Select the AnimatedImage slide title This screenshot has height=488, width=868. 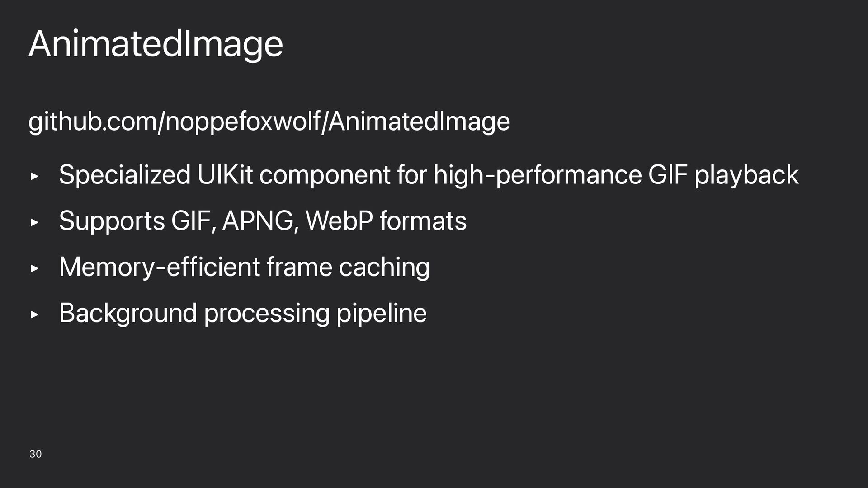point(156,44)
